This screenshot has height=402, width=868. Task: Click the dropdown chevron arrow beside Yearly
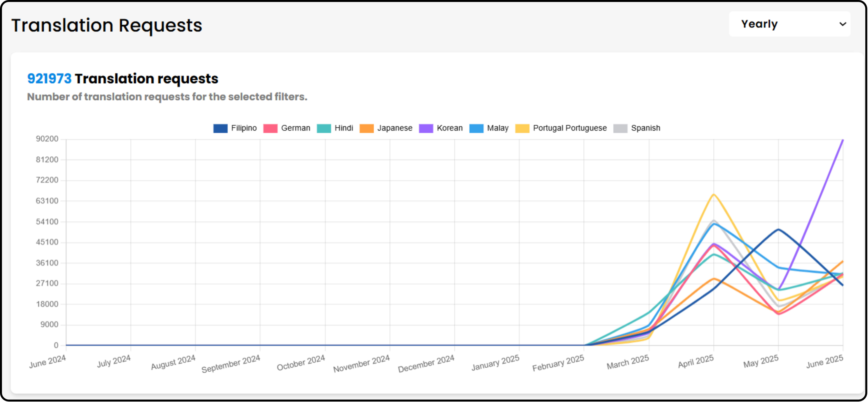click(x=843, y=24)
